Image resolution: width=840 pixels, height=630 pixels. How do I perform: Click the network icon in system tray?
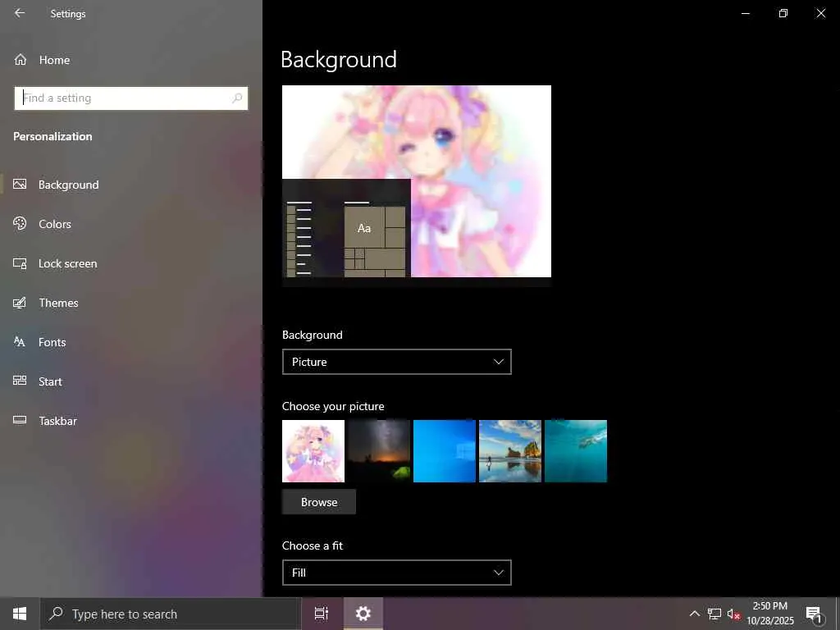click(714, 614)
